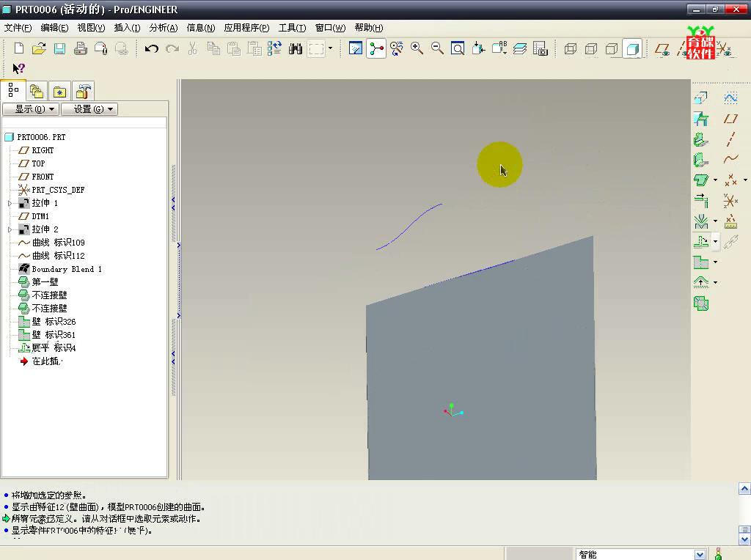751x560 pixels.
Task: Open an existing file via folder icon
Action: [40, 48]
